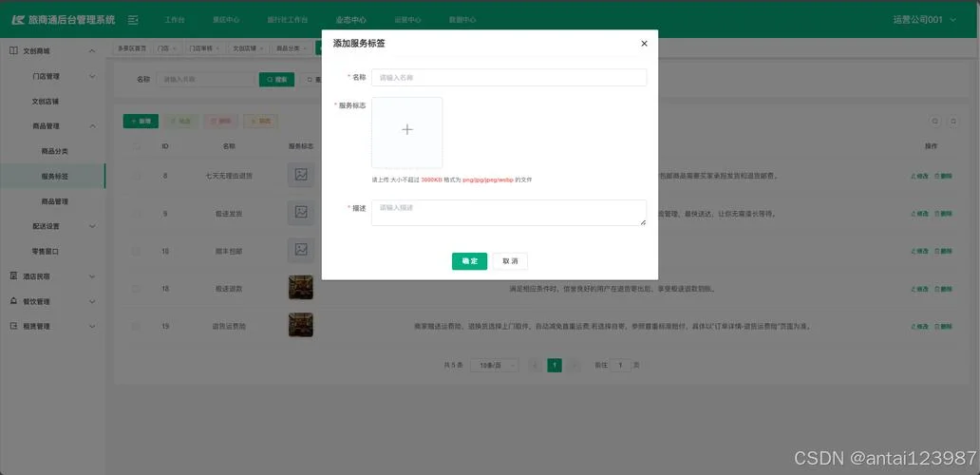
Task: Open 商品分类 in the sidebar
Action: [54, 151]
